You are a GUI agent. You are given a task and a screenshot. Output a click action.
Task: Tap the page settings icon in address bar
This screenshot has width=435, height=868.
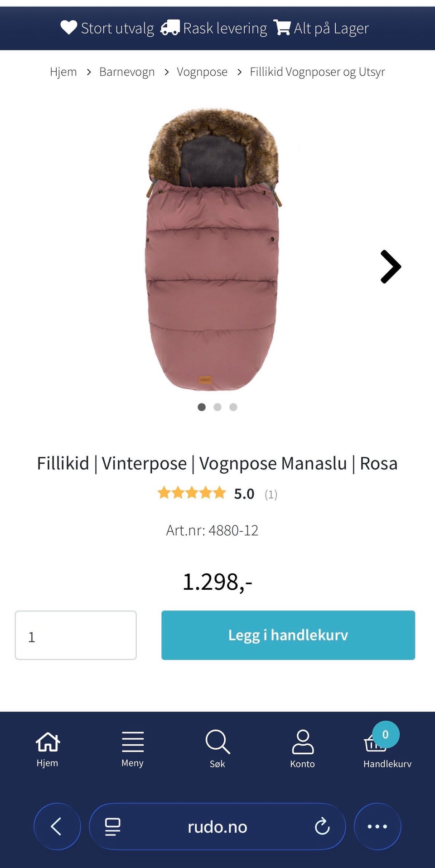click(112, 827)
